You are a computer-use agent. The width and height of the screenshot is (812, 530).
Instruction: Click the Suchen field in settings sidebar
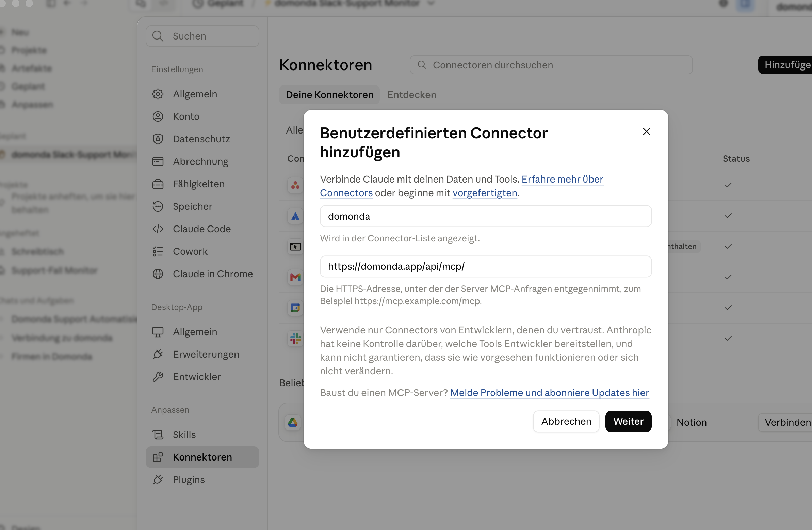pyautogui.click(x=202, y=36)
